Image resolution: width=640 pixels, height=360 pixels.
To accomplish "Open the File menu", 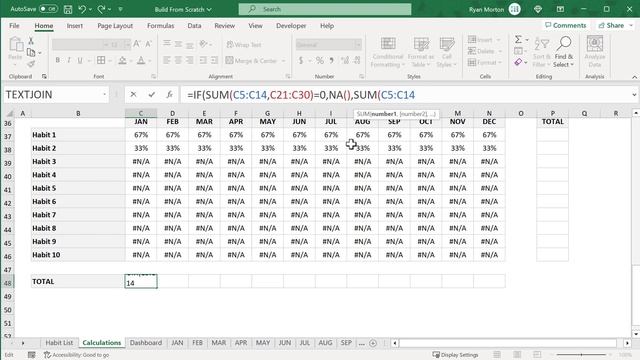I will 14,26.
